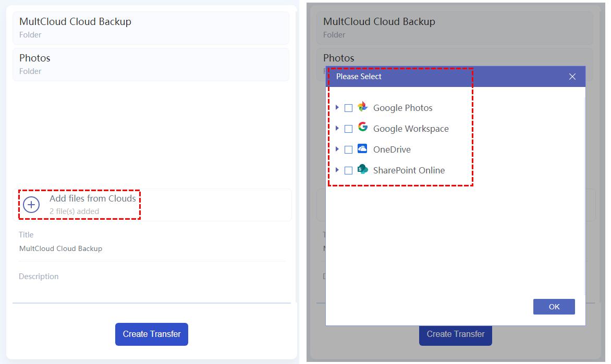Click the SharePoint Online icon

tap(362, 169)
